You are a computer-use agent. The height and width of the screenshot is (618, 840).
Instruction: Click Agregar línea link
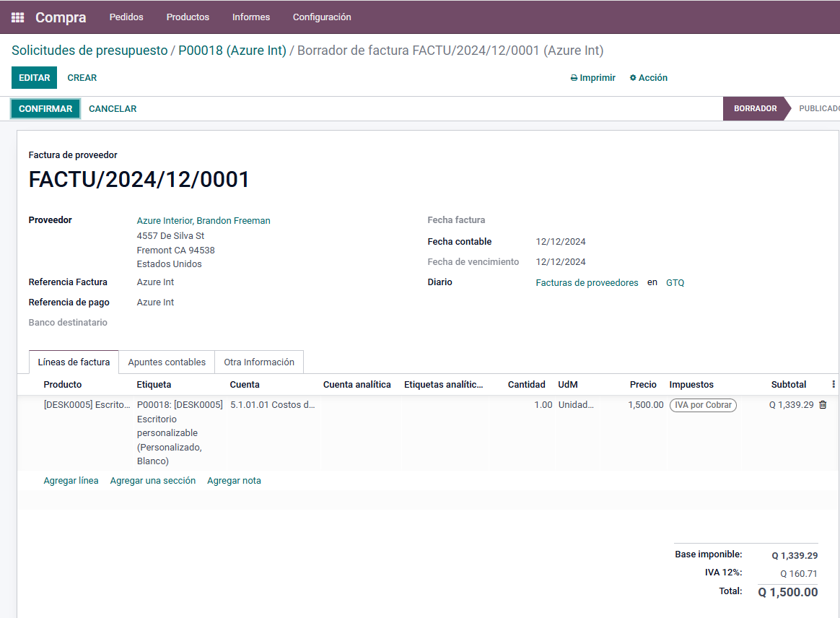[71, 481]
